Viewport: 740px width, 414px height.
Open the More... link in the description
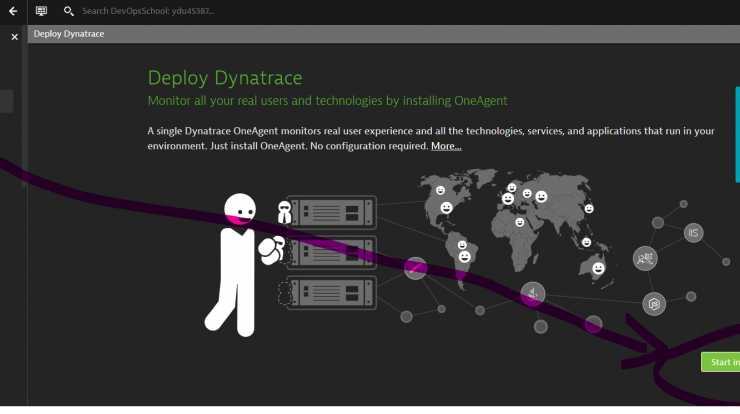tap(446, 146)
